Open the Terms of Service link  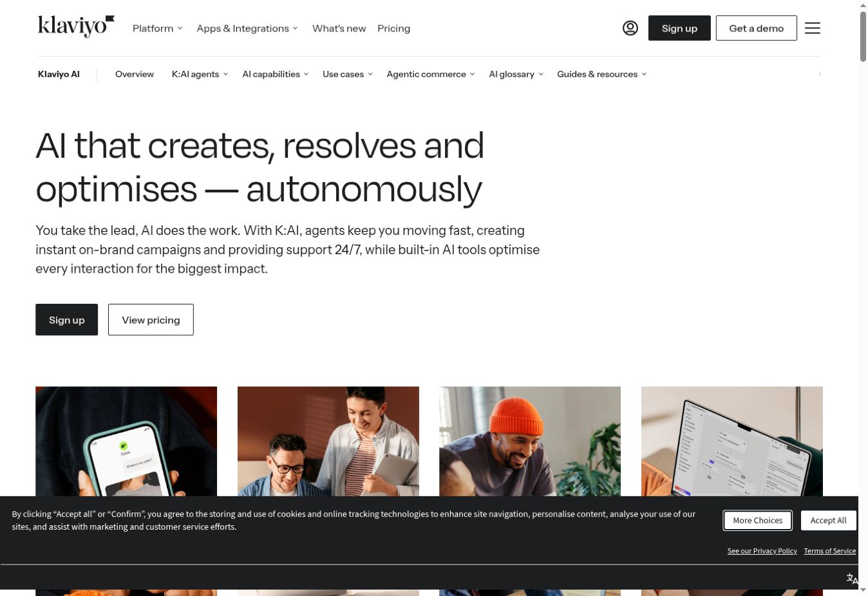[829, 551]
